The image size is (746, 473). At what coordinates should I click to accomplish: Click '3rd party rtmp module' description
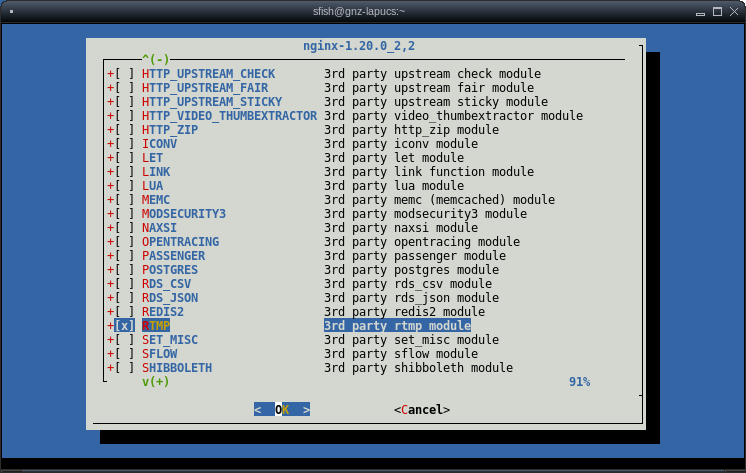[397, 326]
